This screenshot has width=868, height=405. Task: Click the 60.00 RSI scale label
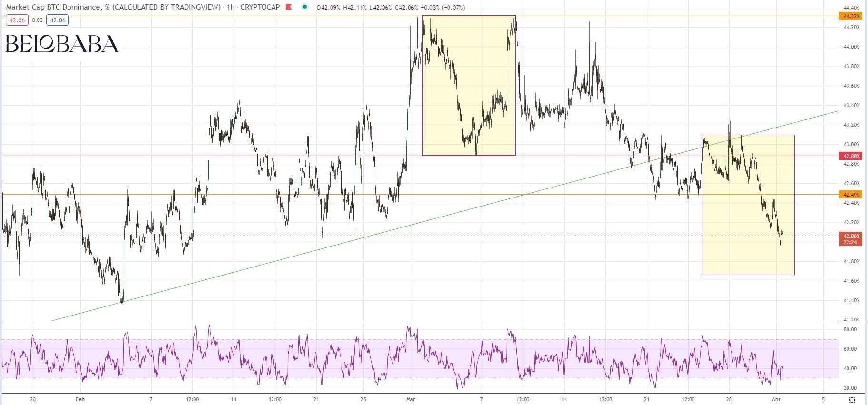coord(850,349)
